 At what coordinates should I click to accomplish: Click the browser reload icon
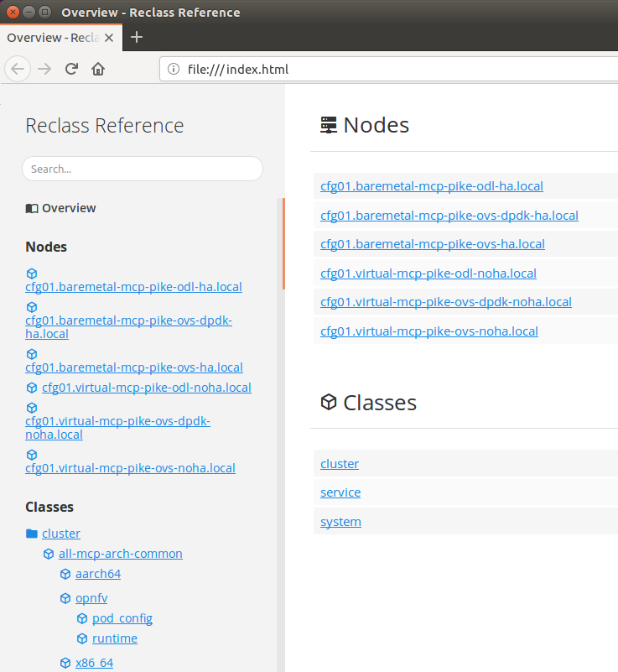72,69
